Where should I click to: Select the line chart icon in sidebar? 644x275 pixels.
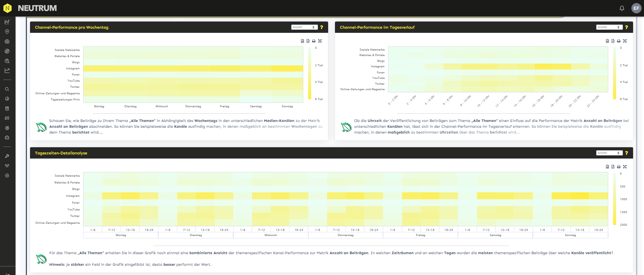coord(7,71)
